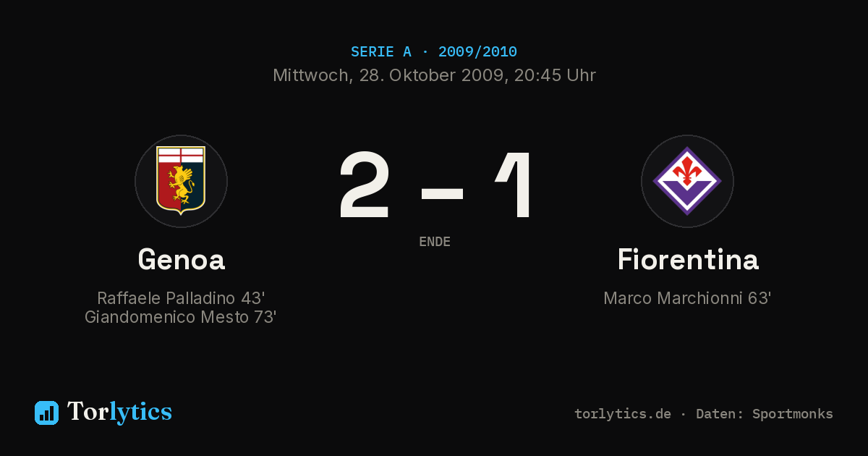
Task: Open the Torlytics brand name
Action: 119,412
